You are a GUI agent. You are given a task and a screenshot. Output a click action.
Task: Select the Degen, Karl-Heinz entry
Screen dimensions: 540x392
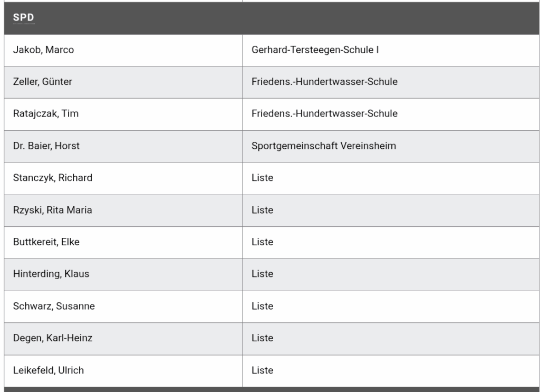pyautogui.click(x=53, y=338)
